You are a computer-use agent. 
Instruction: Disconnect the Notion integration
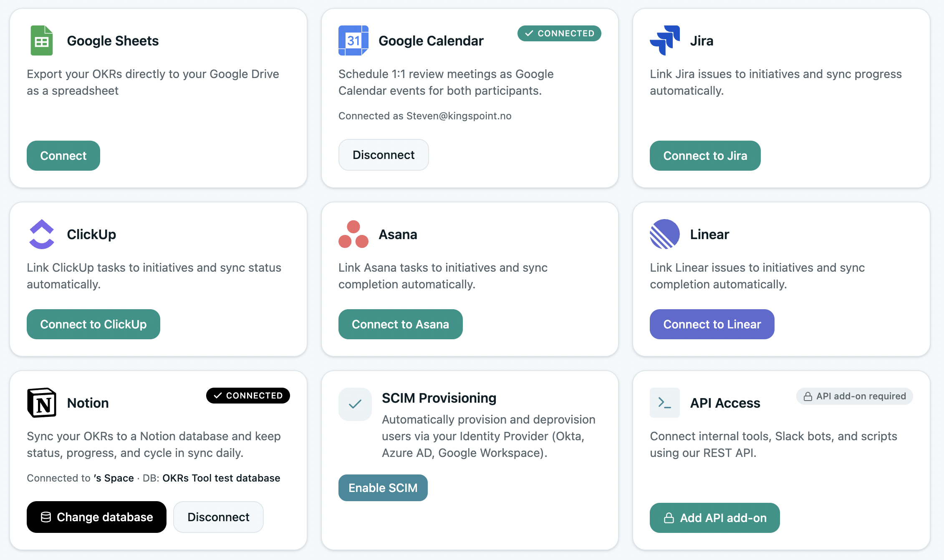click(x=218, y=517)
